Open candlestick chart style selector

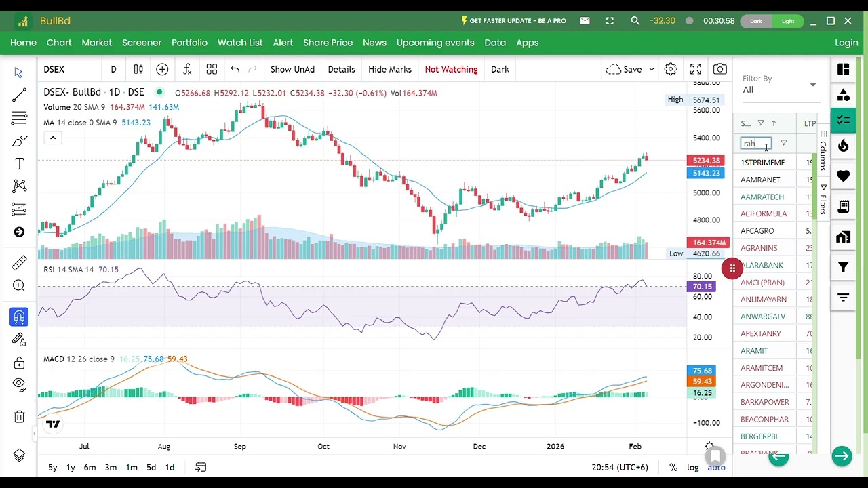point(138,69)
